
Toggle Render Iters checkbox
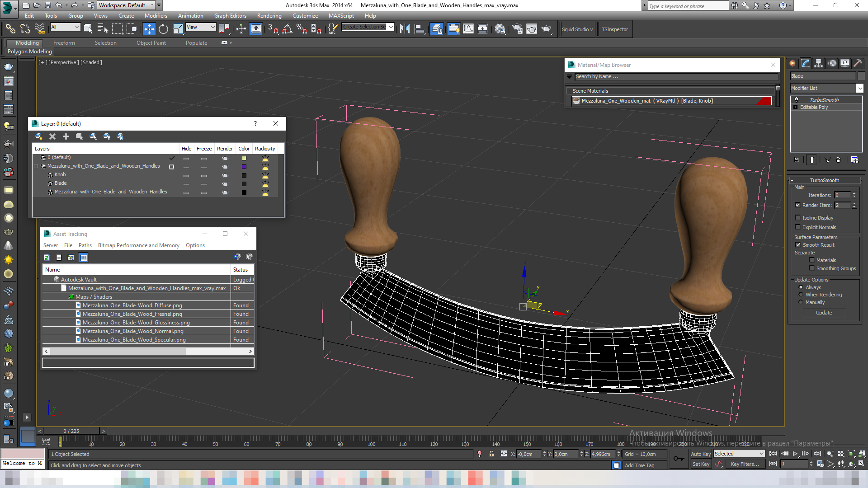(798, 205)
